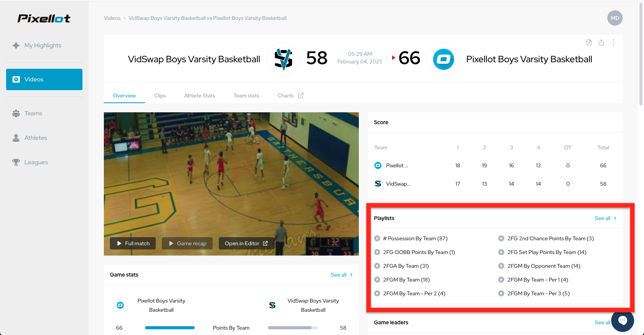Click the download file icon
The height and width of the screenshot is (335, 644).
589,42
